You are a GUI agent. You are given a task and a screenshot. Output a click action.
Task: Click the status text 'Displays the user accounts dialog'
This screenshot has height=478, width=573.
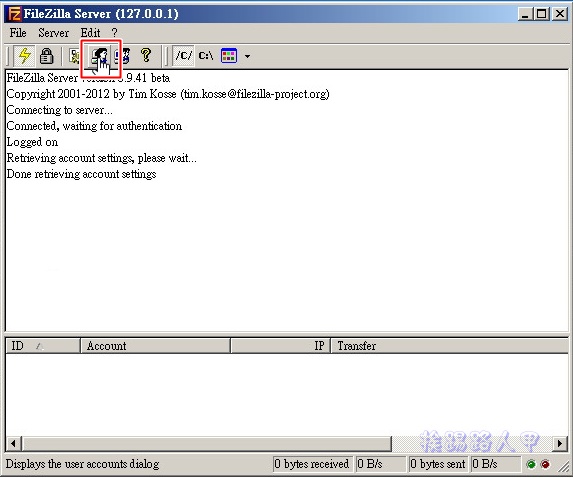83,464
